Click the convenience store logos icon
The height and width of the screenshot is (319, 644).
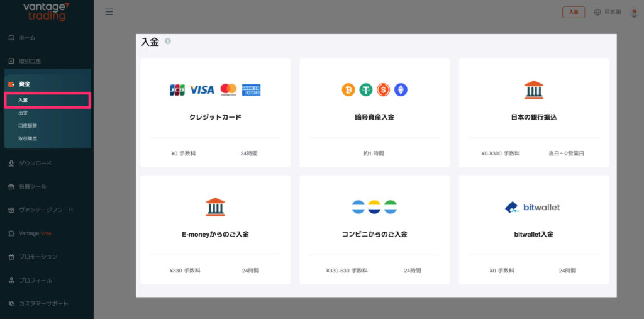click(375, 207)
